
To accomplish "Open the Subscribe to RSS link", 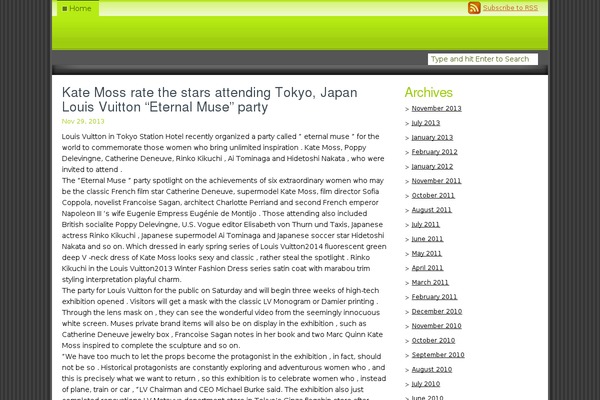I will tap(510, 8).
